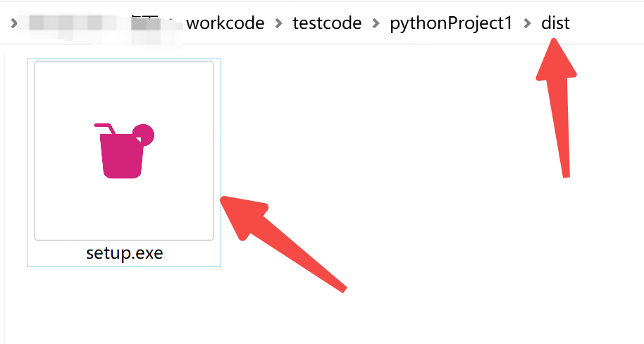
Task: Expand the chevron after workcode
Action: point(278,23)
